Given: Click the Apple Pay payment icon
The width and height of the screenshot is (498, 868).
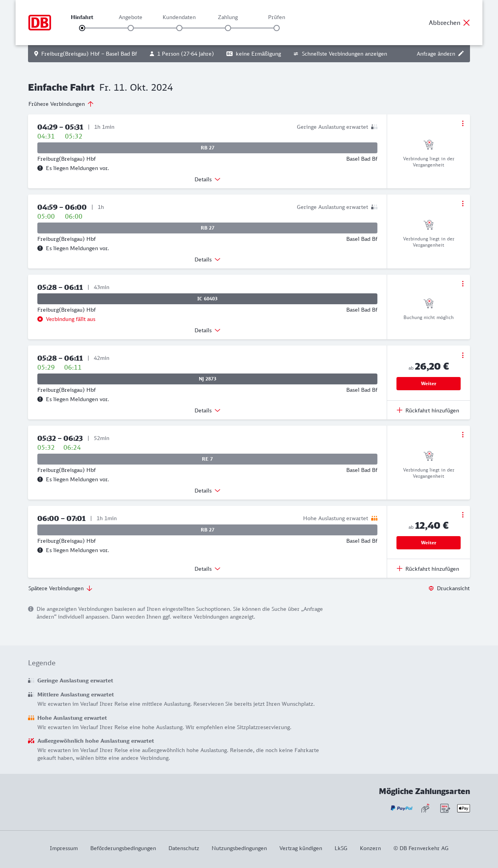Looking at the screenshot, I should pyautogui.click(x=463, y=808).
